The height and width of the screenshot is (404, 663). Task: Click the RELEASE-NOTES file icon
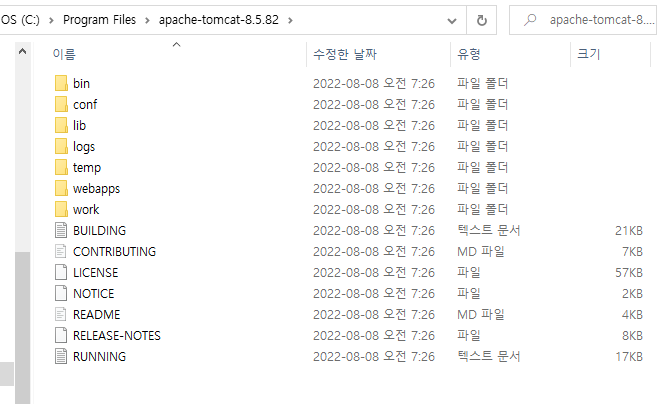[x=61, y=335]
